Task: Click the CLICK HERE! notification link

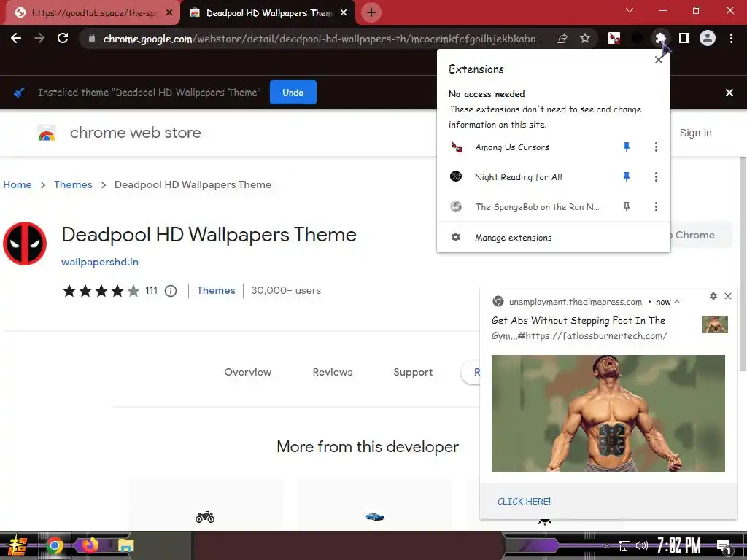Action: (524, 502)
